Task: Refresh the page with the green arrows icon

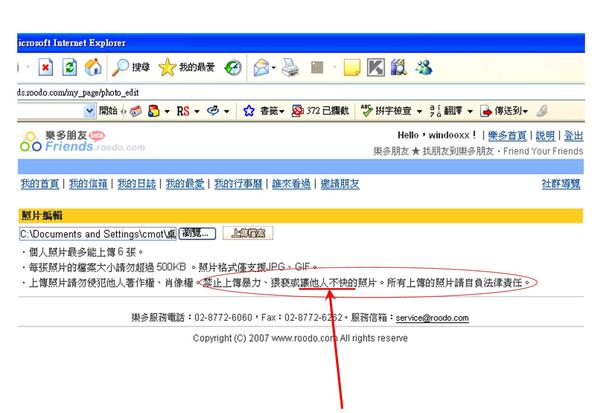Action: click(70, 67)
